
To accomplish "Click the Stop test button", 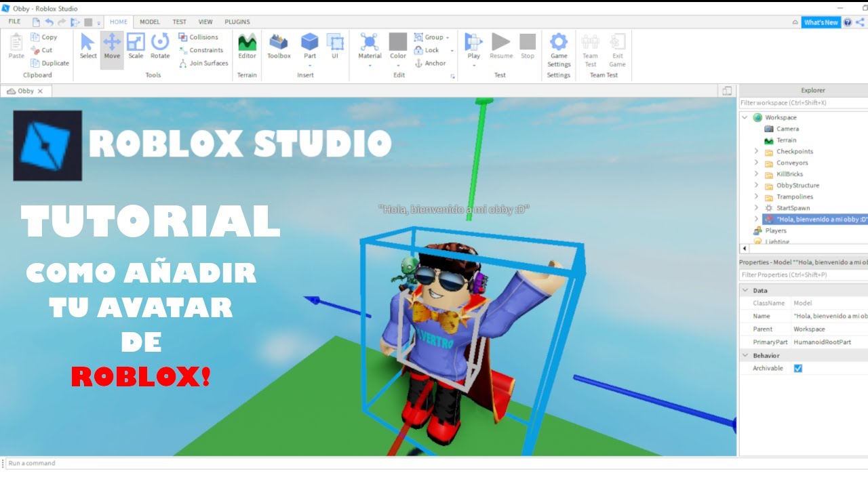I will [x=528, y=46].
